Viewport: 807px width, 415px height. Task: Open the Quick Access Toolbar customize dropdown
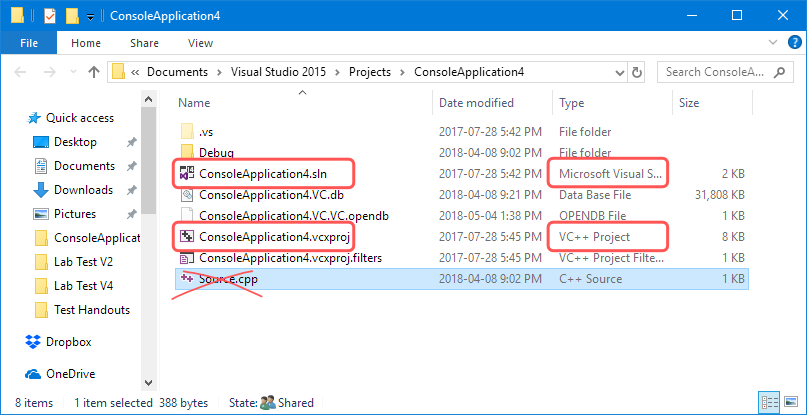(90, 16)
